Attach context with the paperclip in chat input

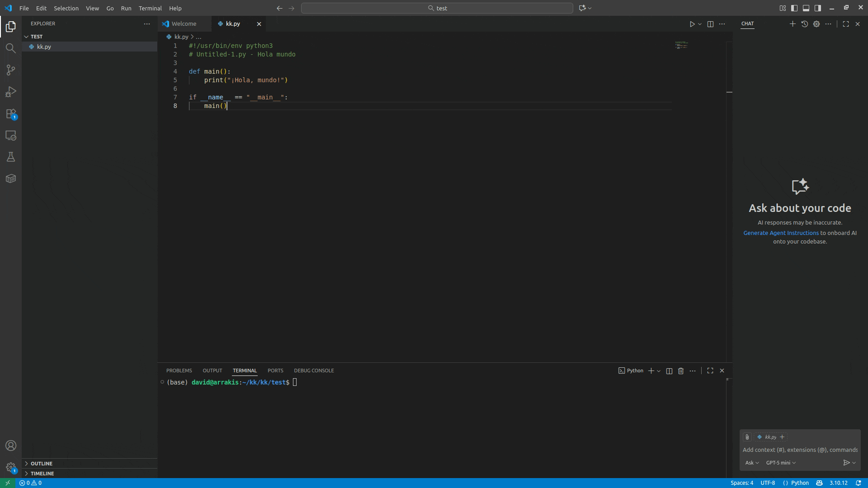747,436
